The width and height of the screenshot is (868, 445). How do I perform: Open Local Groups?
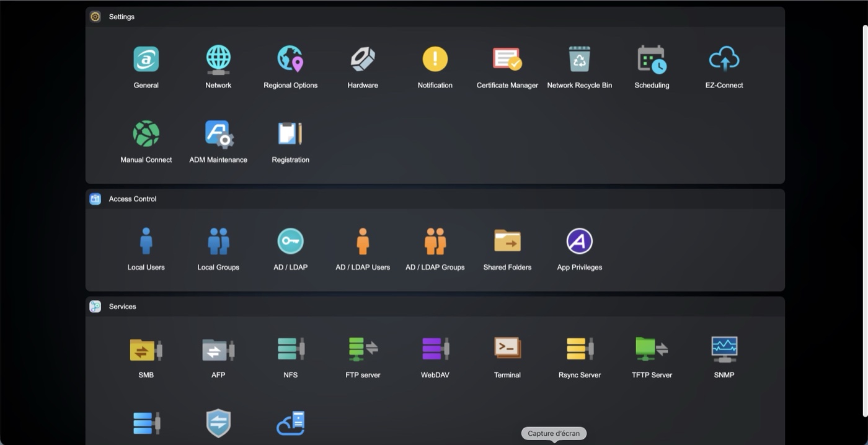coord(218,241)
